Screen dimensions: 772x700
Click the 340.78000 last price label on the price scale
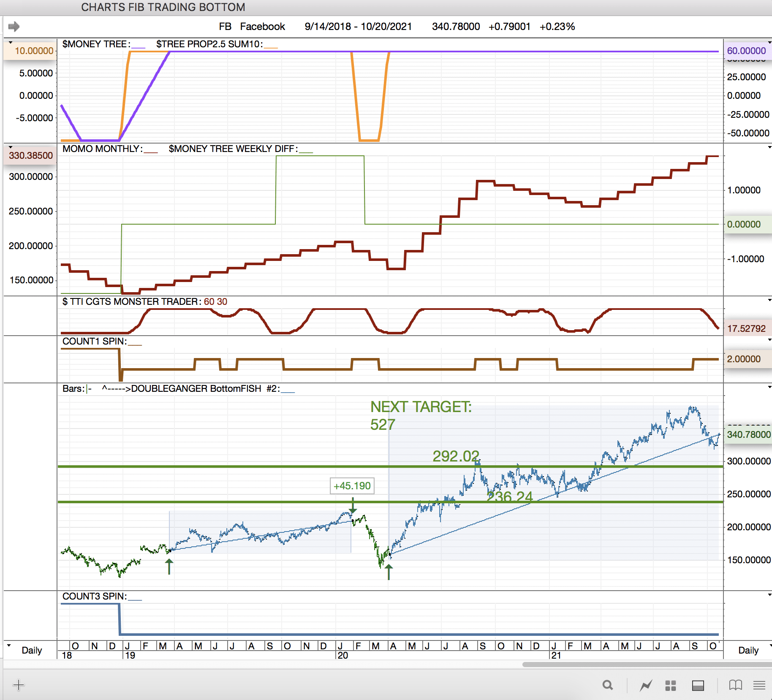click(x=748, y=434)
